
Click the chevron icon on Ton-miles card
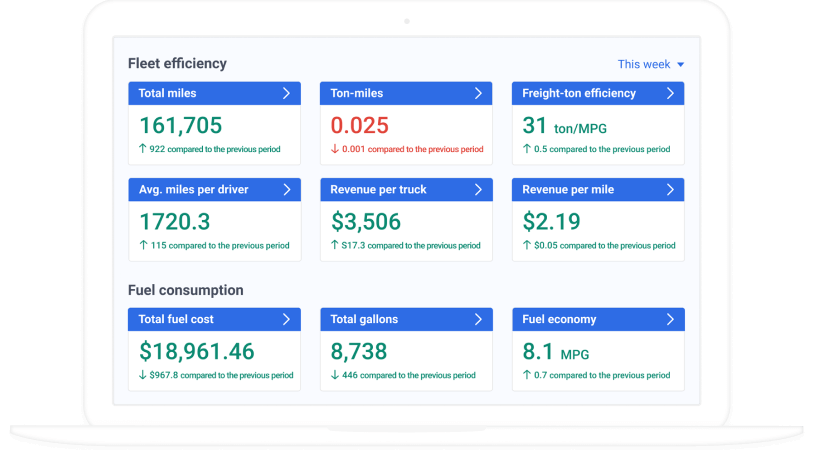pos(478,93)
